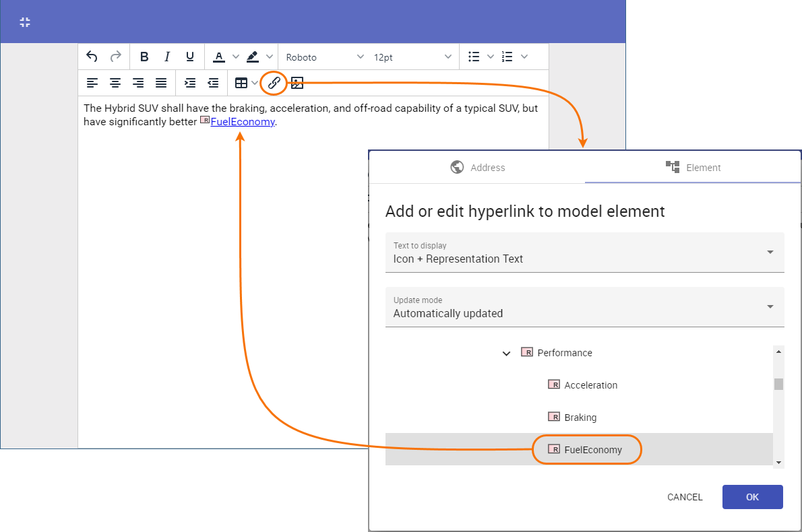Increase indent of paragraph

(x=190, y=83)
